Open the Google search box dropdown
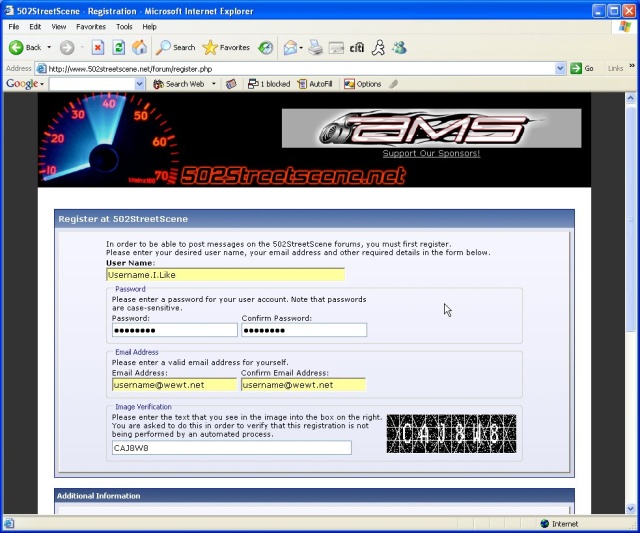Screen dimensions: 640x533 point(140,84)
